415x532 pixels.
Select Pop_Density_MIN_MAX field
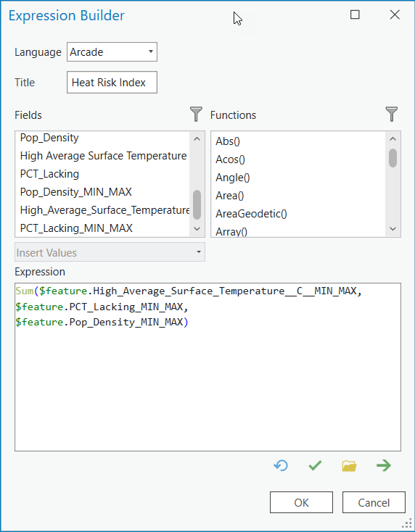click(75, 192)
